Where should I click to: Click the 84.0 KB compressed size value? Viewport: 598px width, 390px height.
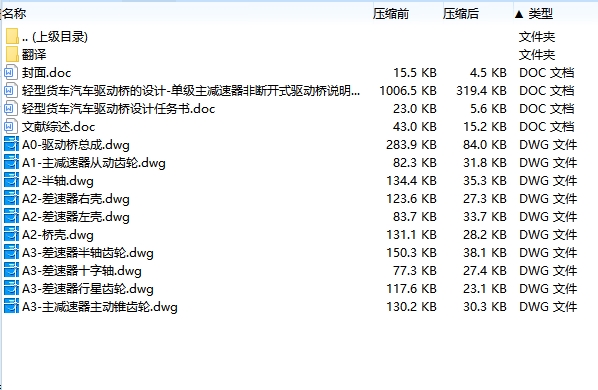(485, 144)
